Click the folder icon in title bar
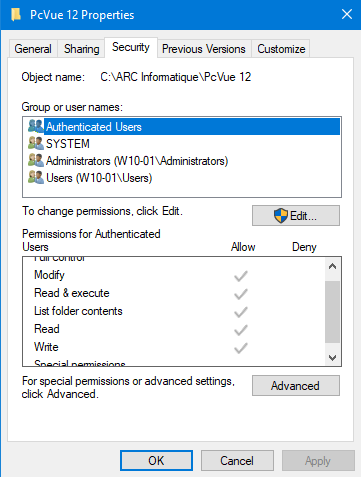Screen dimensions: 361x477 coord(16,15)
